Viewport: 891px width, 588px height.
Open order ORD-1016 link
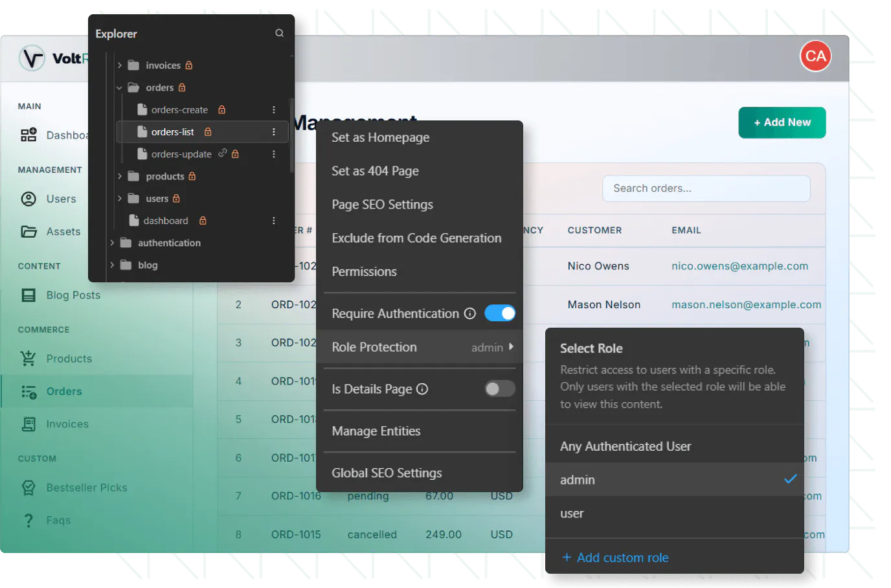point(296,496)
